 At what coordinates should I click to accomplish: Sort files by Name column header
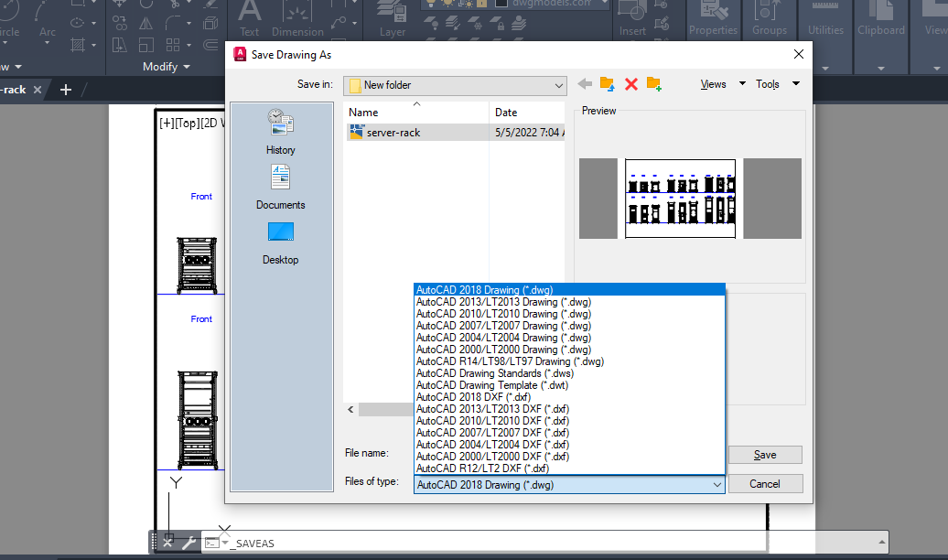coord(416,113)
